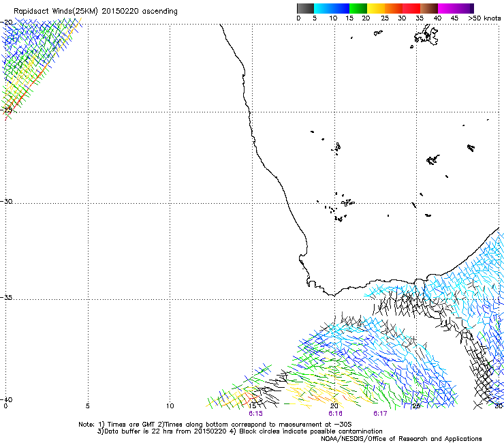Click the brown 35-40 knots legend swatch
The height and width of the screenshot is (443, 504).
pyautogui.click(x=429, y=8)
